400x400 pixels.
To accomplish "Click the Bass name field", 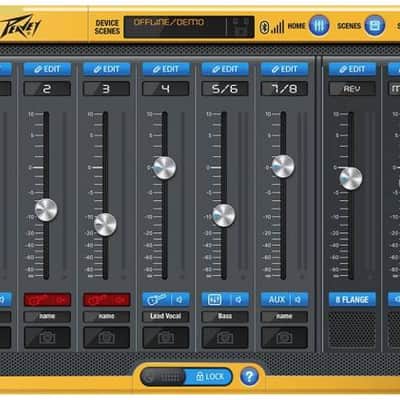I will (x=225, y=316).
